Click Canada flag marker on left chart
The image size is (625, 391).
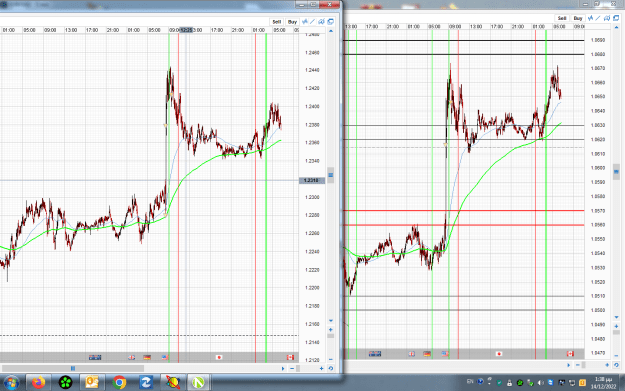coord(290,358)
